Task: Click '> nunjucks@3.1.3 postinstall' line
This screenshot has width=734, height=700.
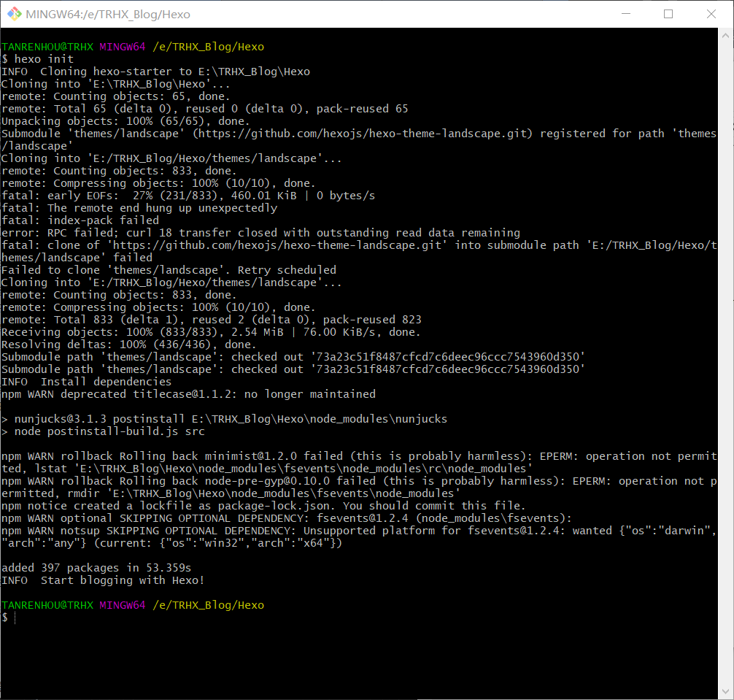Action: click(x=224, y=419)
